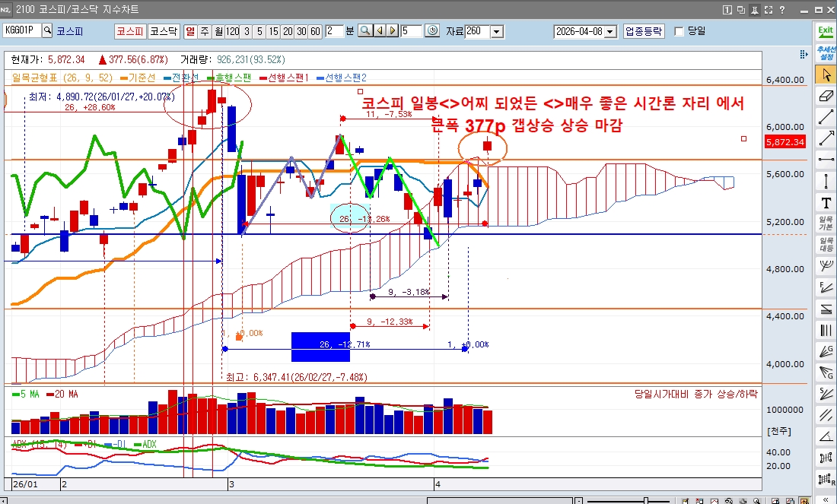Click the magnifier search icon beside KGG01P
Viewport: 837px width, 504px height.
[x=47, y=31]
